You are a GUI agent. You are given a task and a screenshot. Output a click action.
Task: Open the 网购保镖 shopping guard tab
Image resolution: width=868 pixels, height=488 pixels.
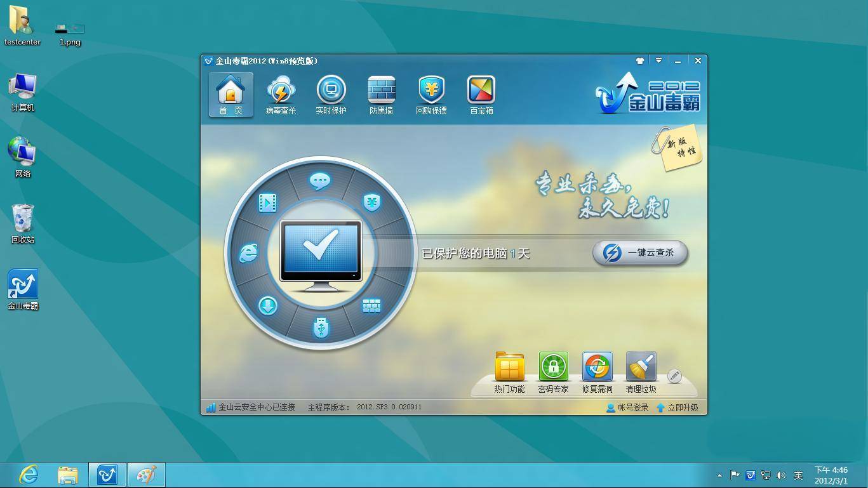coord(431,95)
